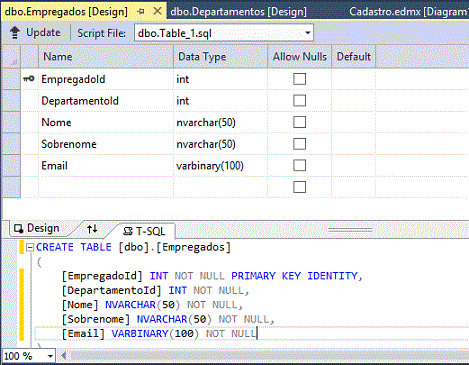The width and height of the screenshot is (469, 365).
Task: Click the select-all grid corner cell
Action: tap(11, 57)
